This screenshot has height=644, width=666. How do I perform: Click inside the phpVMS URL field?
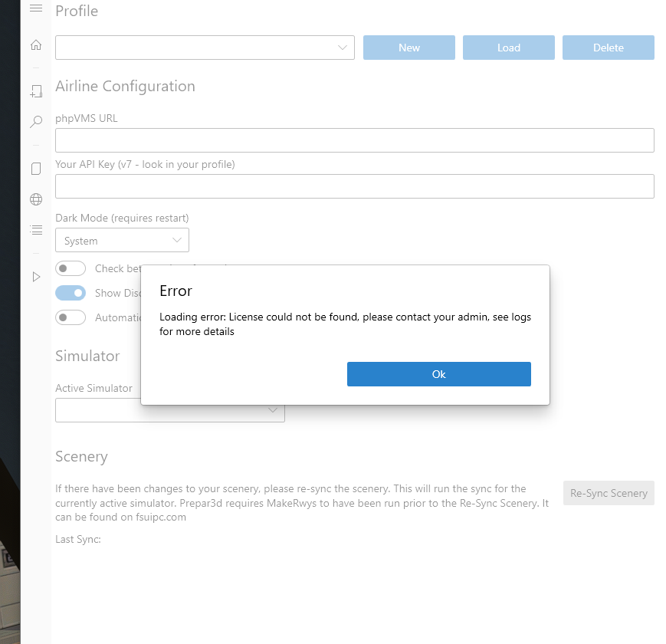[x=354, y=140]
